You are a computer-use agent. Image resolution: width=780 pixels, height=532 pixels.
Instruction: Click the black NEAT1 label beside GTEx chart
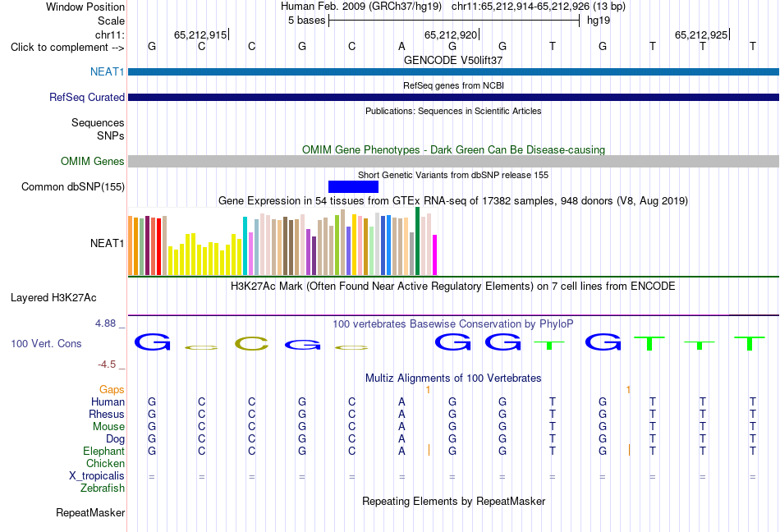pyautogui.click(x=107, y=243)
